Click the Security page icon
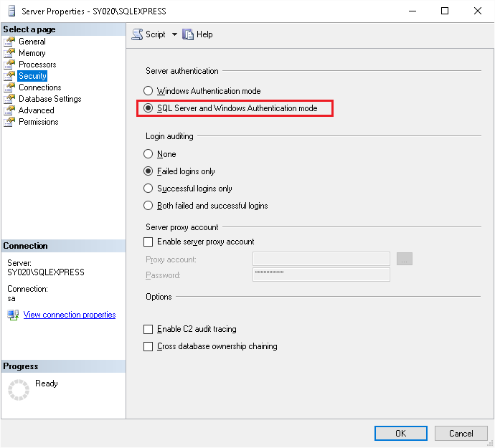The width and height of the screenshot is (495, 448). point(9,76)
